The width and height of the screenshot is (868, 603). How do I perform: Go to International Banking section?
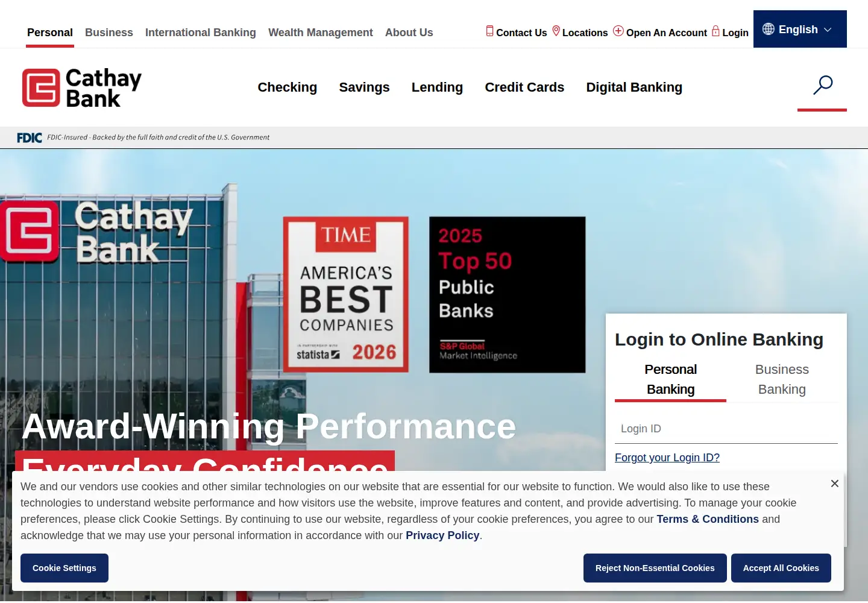click(x=201, y=33)
